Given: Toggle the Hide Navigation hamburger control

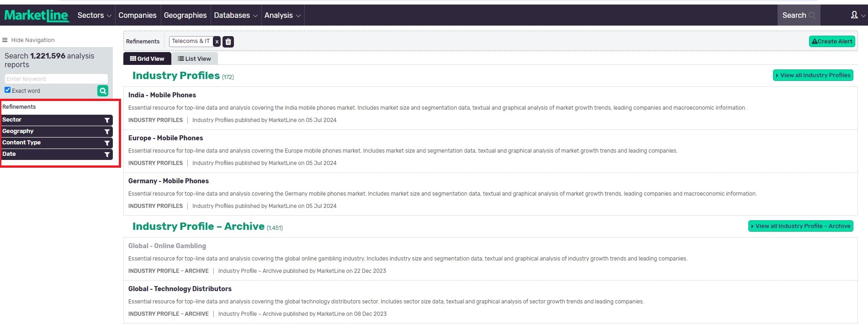Looking at the screenshot, I should (x=5, y=40).
